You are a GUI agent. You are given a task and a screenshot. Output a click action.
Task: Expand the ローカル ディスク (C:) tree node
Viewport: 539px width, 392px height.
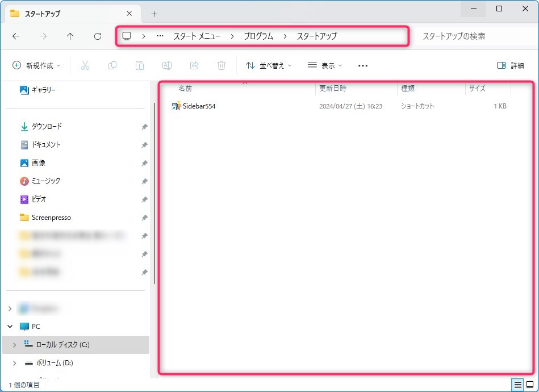[x=14, y=345]
